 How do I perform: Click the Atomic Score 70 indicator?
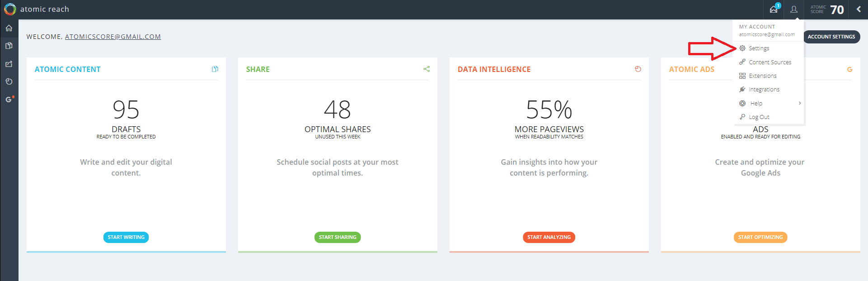827,10
